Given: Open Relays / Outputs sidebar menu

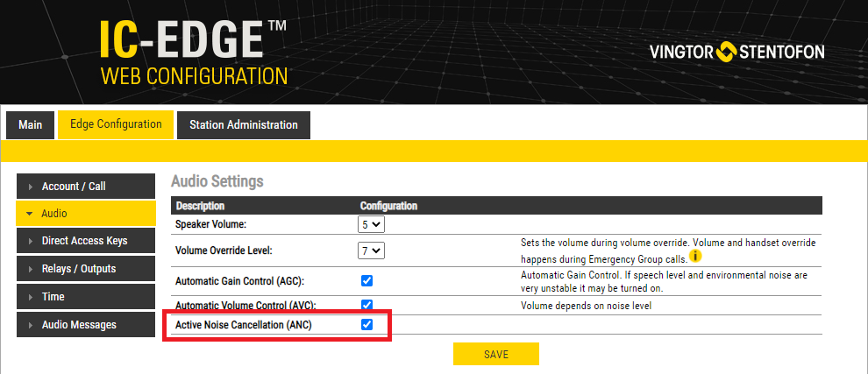Looking at the screenshot, I should point(86,269).
